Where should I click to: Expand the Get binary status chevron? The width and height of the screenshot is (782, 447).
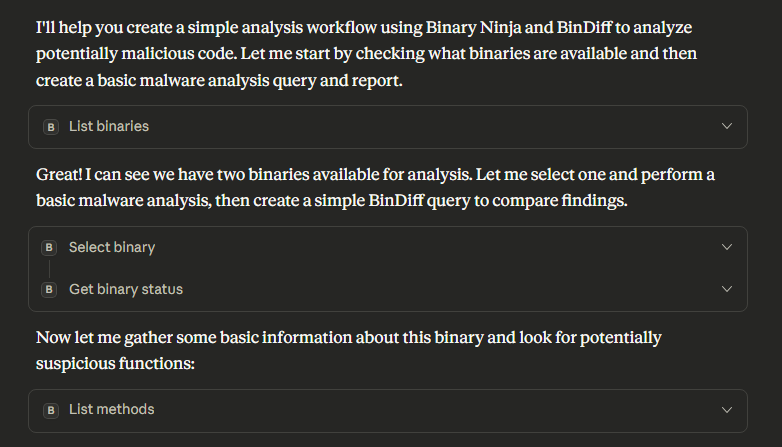coord(727,289)
